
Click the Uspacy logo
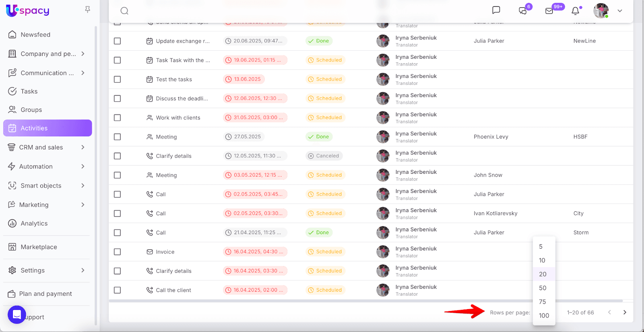28,10
